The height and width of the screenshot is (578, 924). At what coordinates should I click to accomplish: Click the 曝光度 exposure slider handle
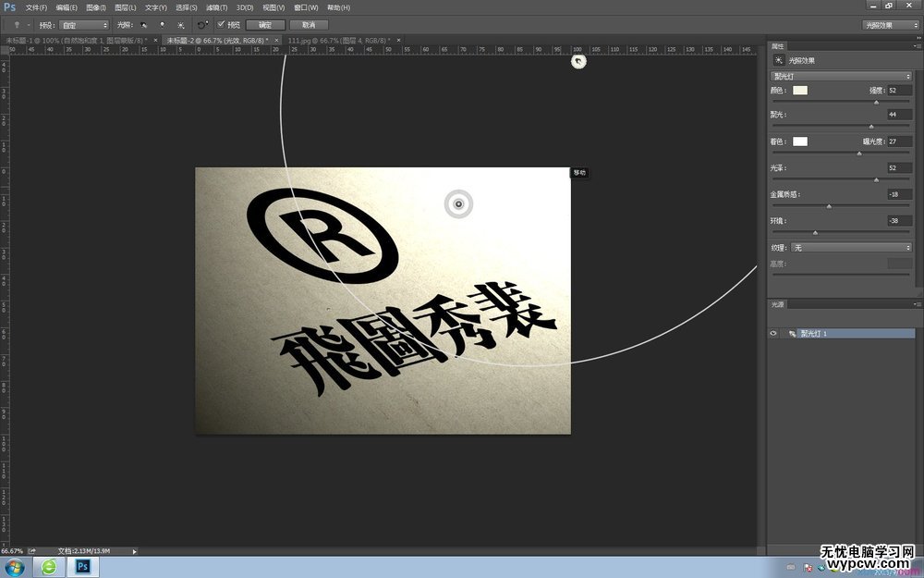(859, 154)
